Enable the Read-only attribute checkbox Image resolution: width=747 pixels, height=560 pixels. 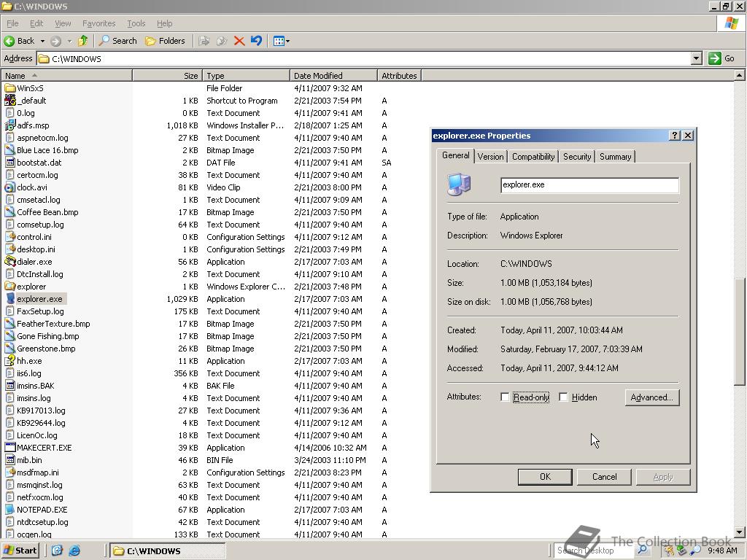[505, 397]
